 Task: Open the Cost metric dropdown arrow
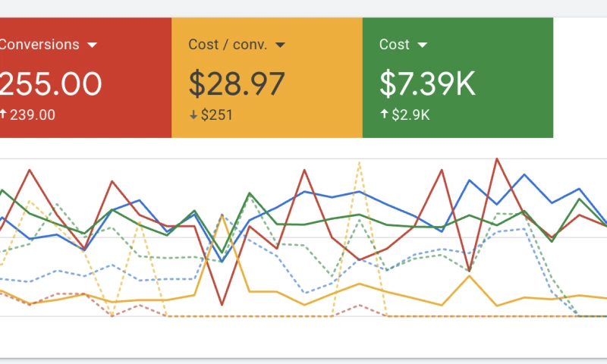coord(423,45)
